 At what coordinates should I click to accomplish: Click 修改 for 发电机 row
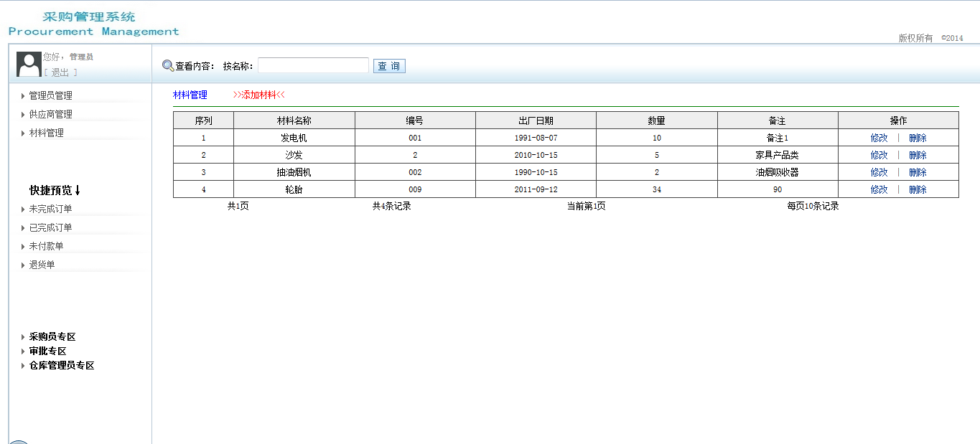(x=879, y=138)
